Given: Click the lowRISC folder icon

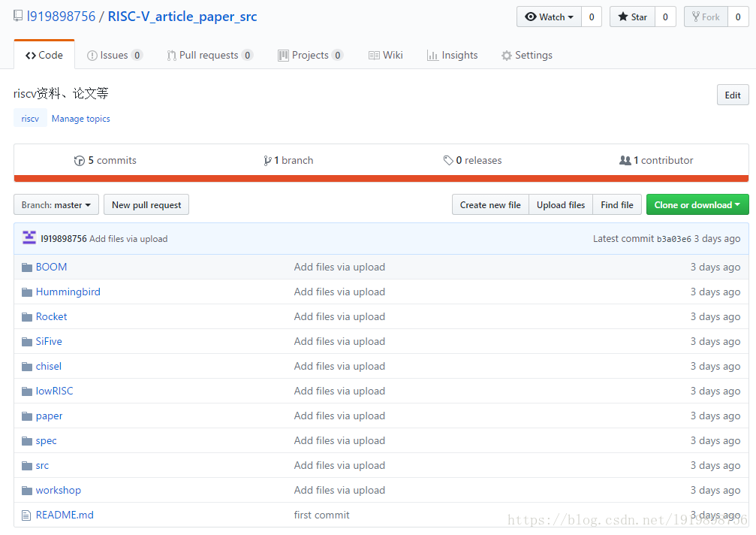Looking at the screenshot, I should coord(27,391).
